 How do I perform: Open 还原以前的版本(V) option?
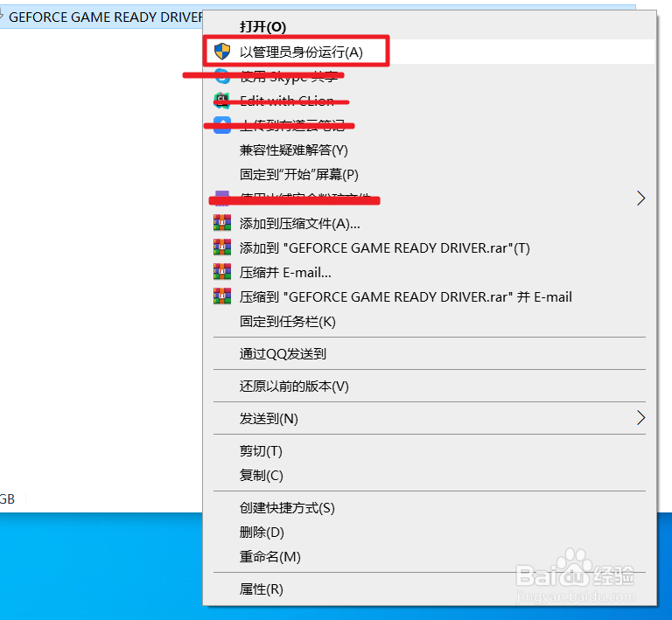pos(294,387)
